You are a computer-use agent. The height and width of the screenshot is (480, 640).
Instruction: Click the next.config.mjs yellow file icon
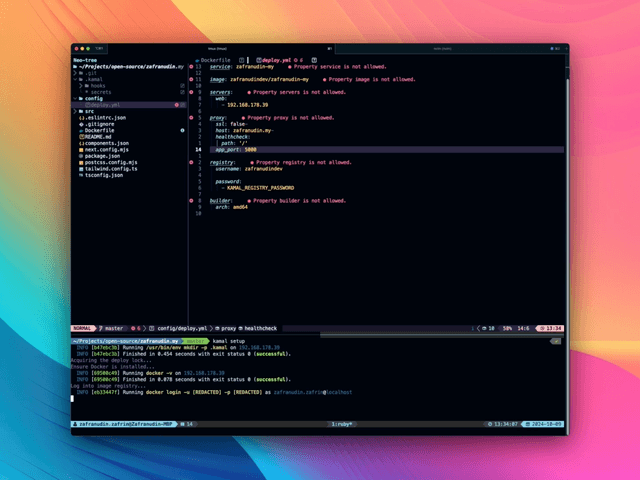(81, 150)
